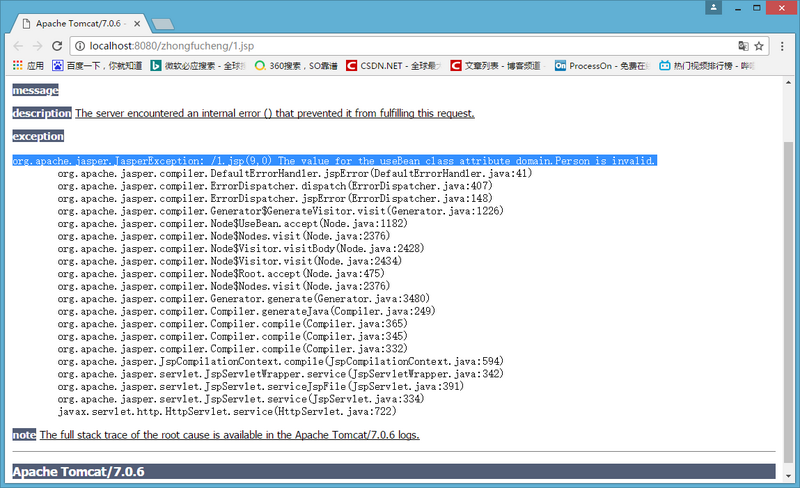This screenshot has height=488, width=800.
Task: Click the Compiler.compile java:365 line
Action: tap(232, 324)
